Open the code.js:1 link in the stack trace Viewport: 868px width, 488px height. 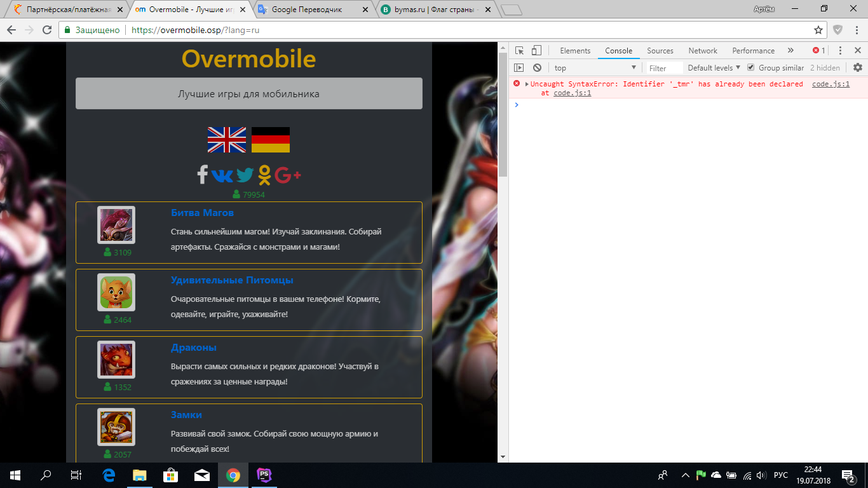click(573, 93)
